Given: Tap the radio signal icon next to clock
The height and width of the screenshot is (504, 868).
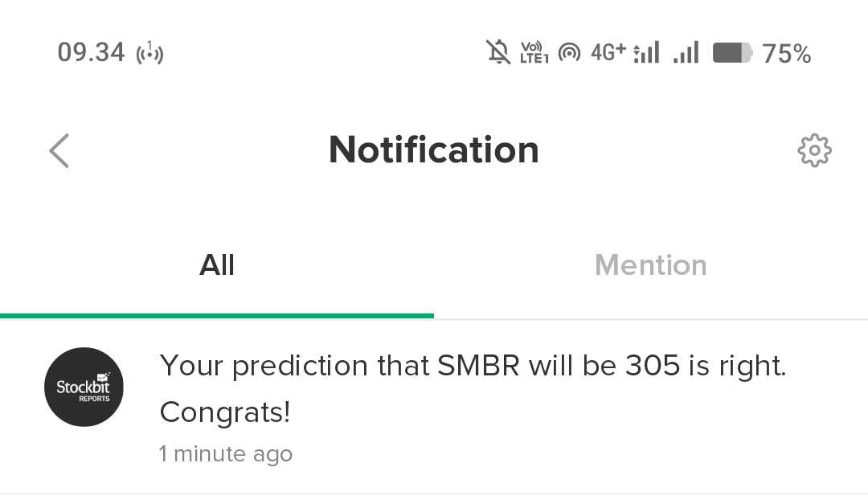Looking at the screenshot, I should tap(150, 54).
